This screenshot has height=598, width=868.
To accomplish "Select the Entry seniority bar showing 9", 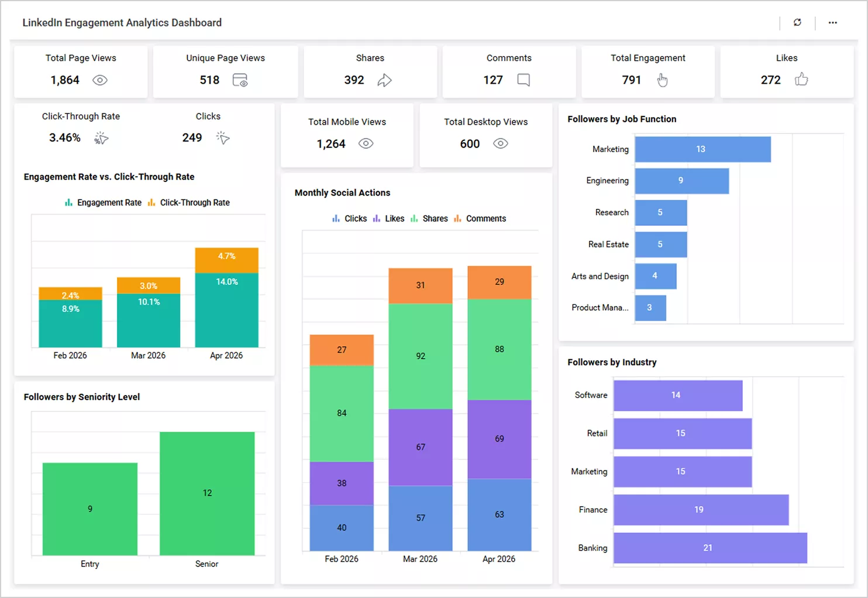I will point(90,509).
